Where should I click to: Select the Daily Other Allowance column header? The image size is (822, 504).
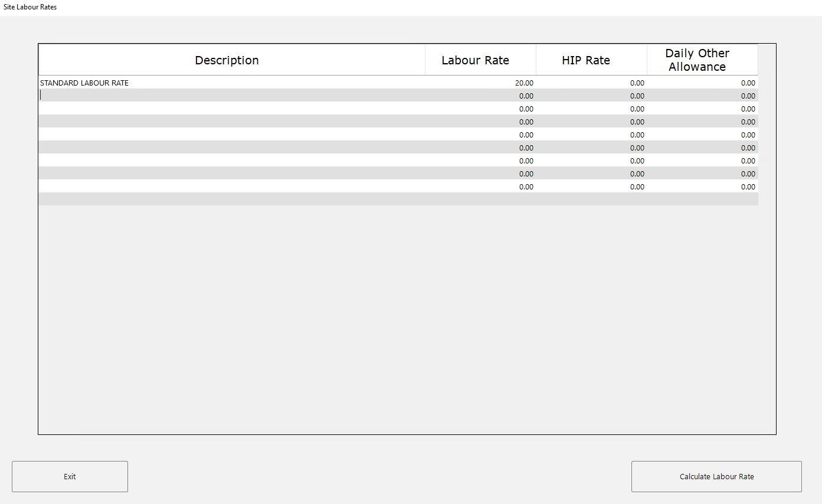tap(697, 60)
